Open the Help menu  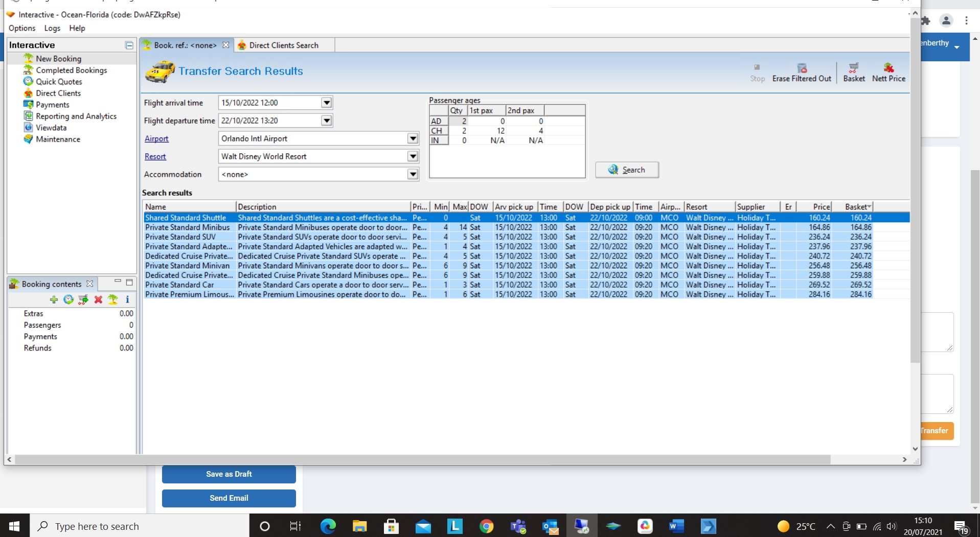tap(77, 28)
